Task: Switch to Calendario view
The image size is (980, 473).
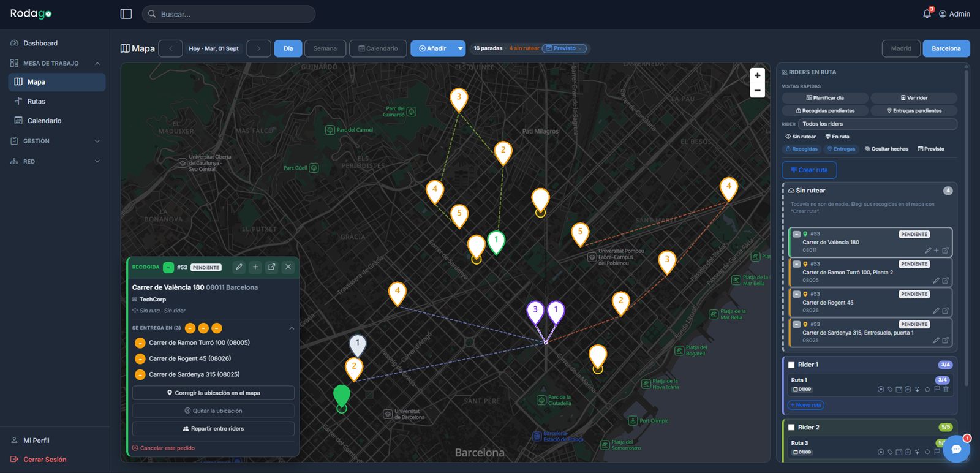Action: pos(378,48)
